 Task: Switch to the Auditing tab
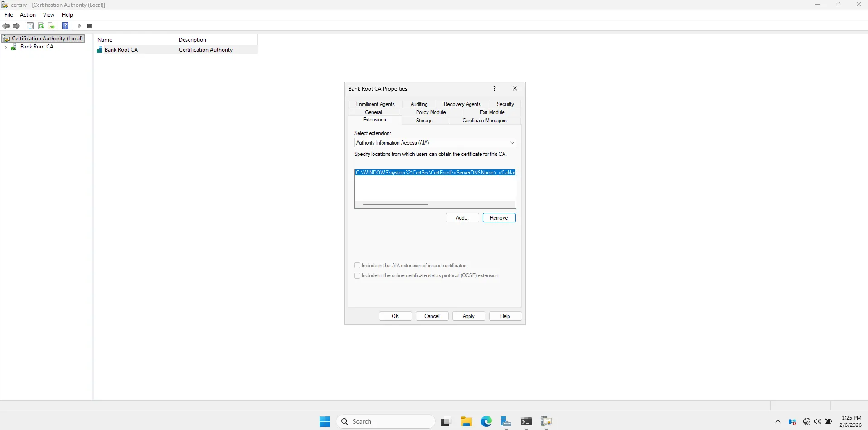click(x=419, y=104)
